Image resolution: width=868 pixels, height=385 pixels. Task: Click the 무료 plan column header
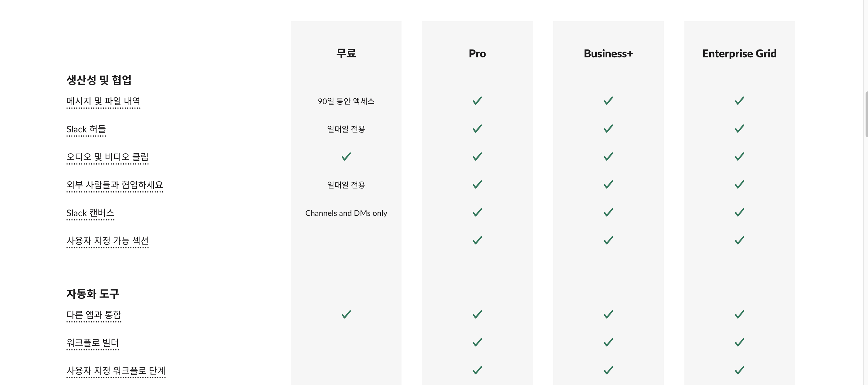346,53
